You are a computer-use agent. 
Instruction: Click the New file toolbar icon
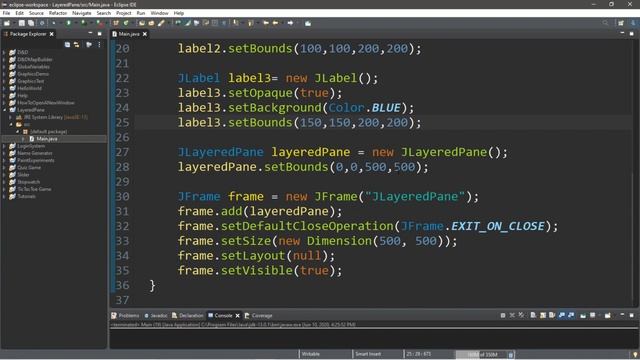click(x=7, y=23)
